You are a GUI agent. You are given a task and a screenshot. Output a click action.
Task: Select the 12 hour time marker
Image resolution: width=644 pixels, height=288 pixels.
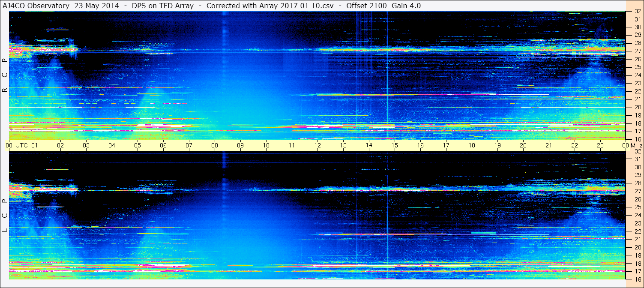click(x=318, y=145)
